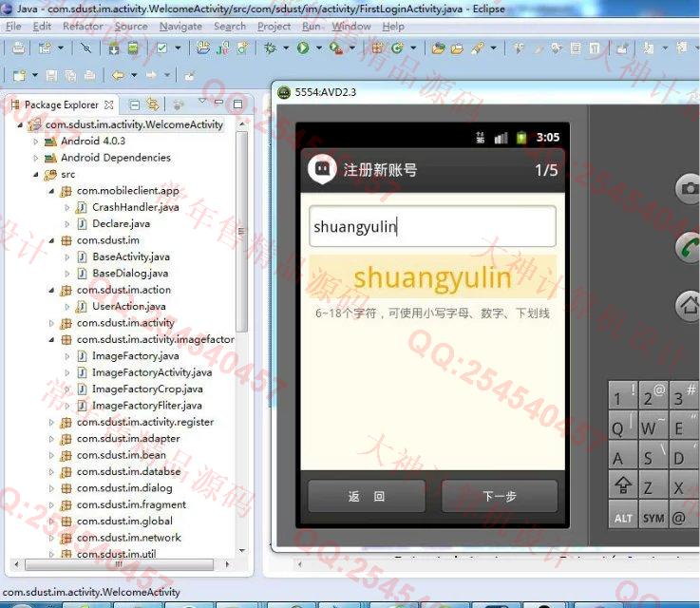Click the 返回 back button in emulator

click(366, 497)
